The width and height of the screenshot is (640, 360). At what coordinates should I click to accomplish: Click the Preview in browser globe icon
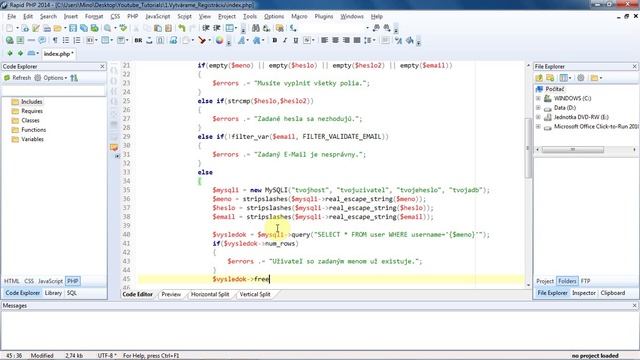9,40
